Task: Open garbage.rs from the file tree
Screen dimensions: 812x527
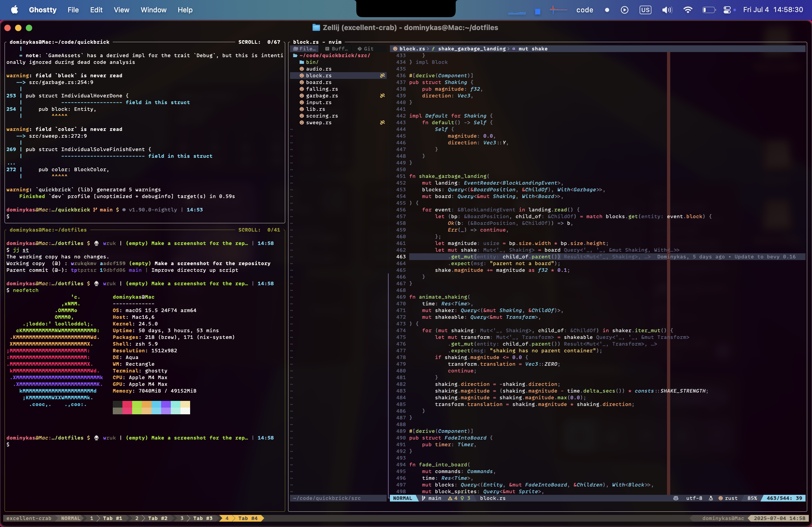Action: [x=322, y=96]
